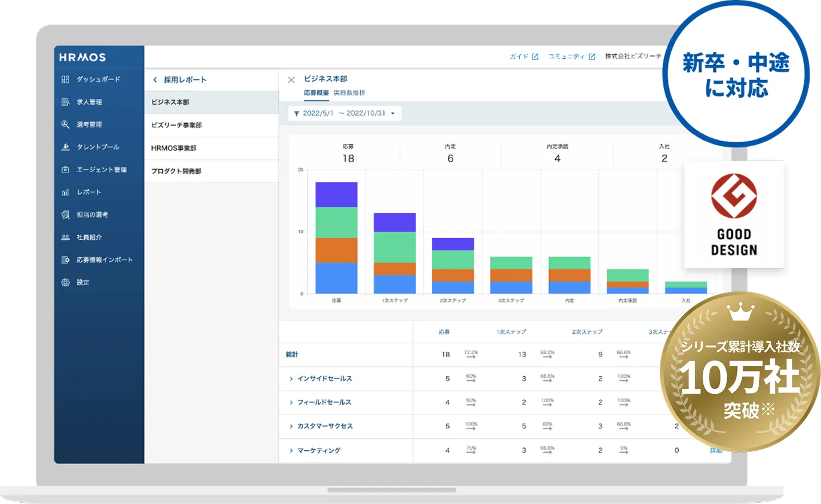Image resolution: width=821 pixels, height=504 pixels.
Task: Click the agent management icon
Action: pyautogui.click(x=66, y=170)
